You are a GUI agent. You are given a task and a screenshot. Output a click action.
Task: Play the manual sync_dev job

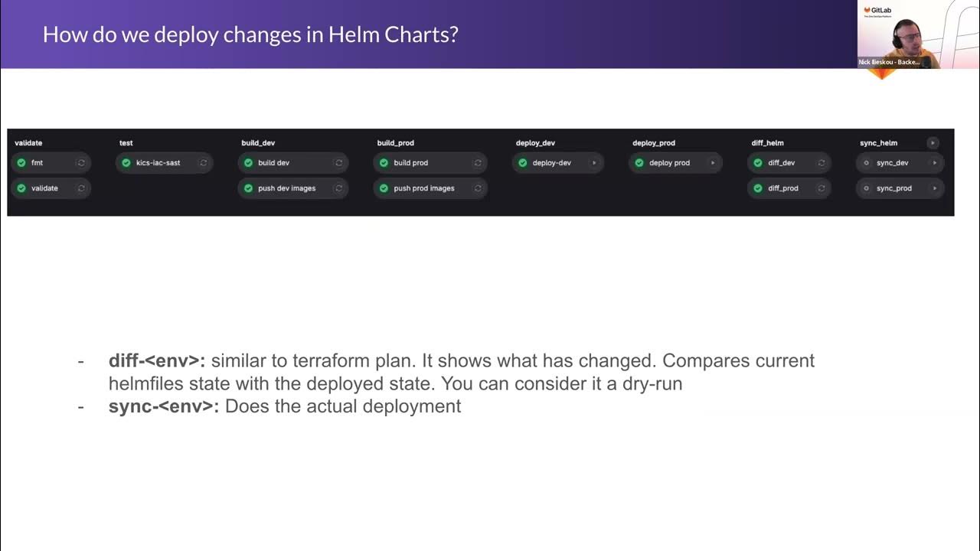tap(934, 163)
